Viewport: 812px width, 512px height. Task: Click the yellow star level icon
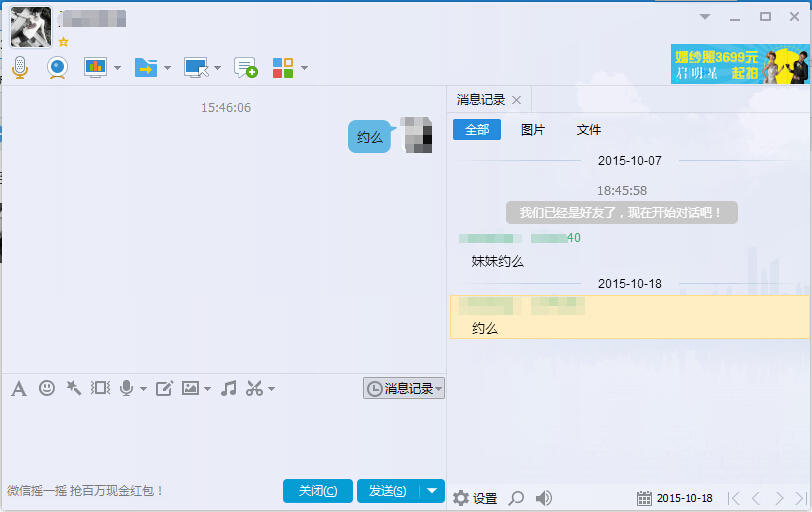pyautogui.click(x=63, y=41)
